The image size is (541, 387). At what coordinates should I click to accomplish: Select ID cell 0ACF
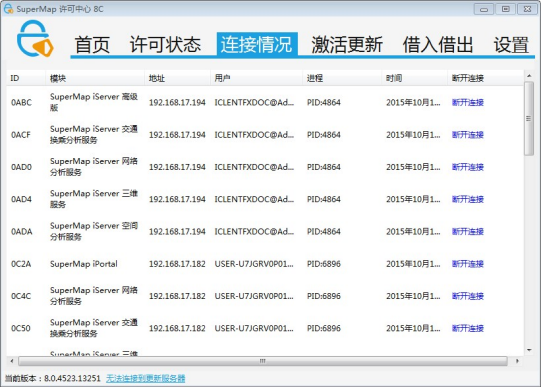pyautogui.click(x=21, y=135)
